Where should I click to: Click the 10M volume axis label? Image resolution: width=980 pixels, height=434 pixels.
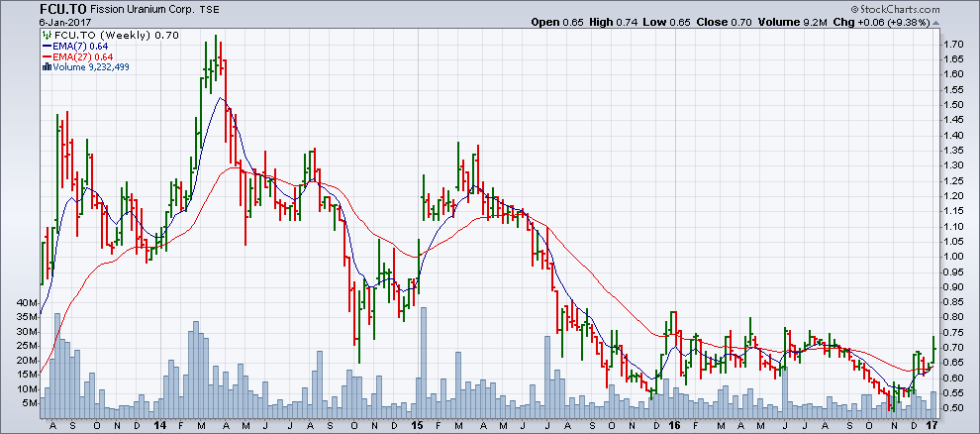coord(28,389)
